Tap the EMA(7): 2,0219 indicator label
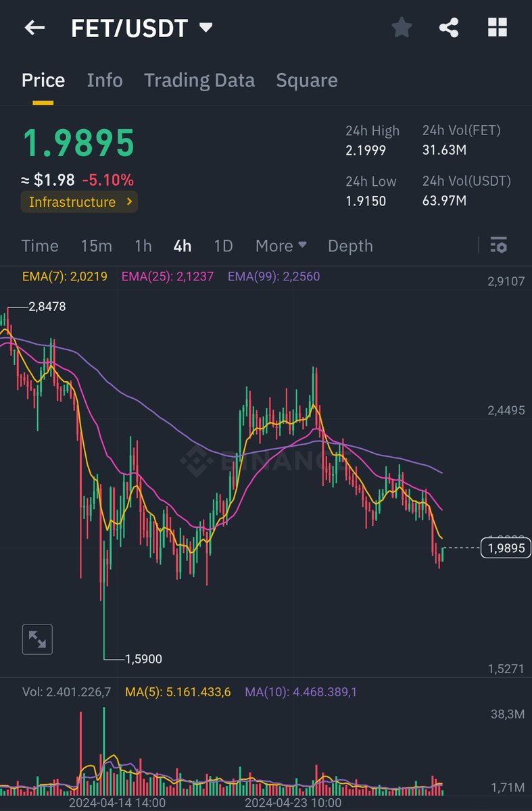532x811 pixels. pos(65,276)
